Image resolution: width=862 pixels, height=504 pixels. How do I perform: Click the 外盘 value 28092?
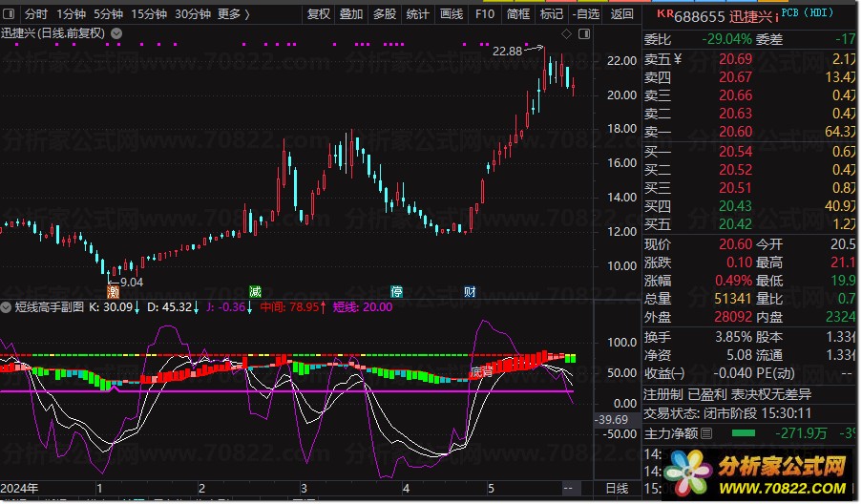point(733,317)
